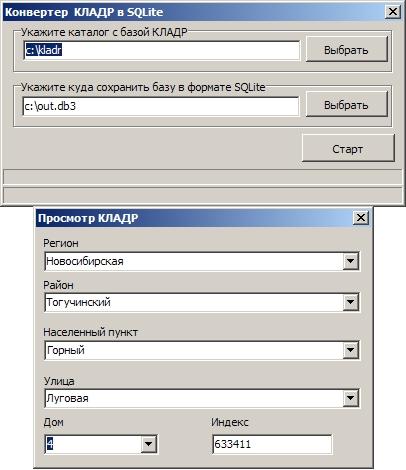
Task: Click the KLADR catalog path field c:\kladr
Action: 161,50
